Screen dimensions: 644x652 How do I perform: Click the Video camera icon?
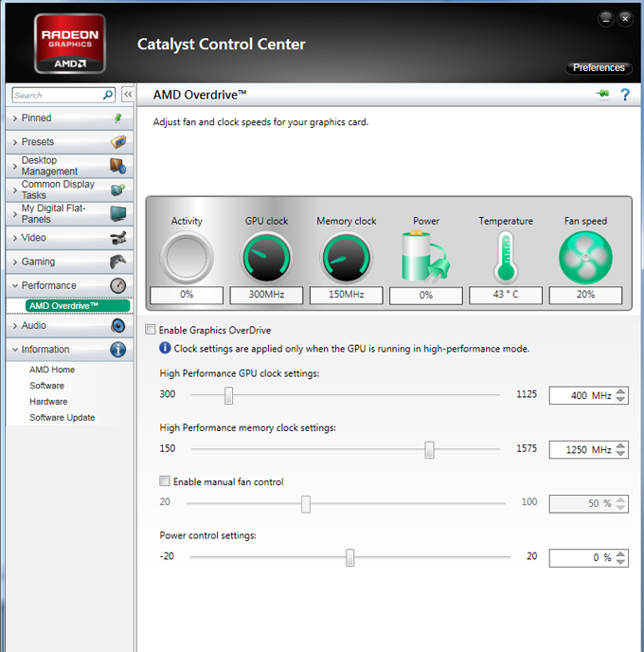(118, 238)
